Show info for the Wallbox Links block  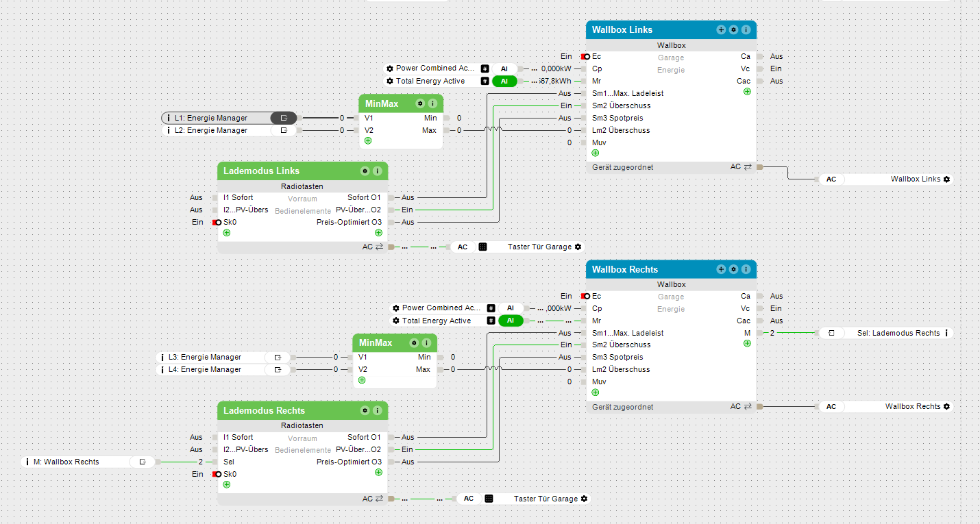(x=745, y=30)
